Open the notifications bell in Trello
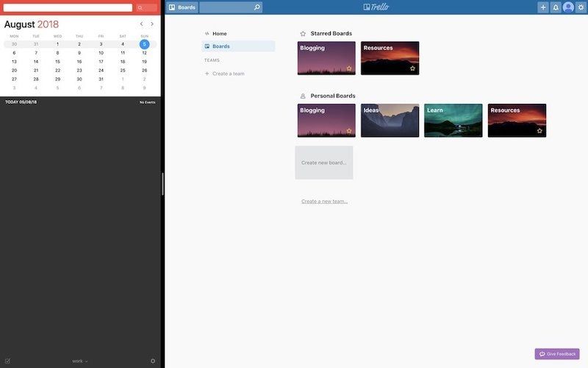Screen dimensions: 588x368 pos(556,7)
